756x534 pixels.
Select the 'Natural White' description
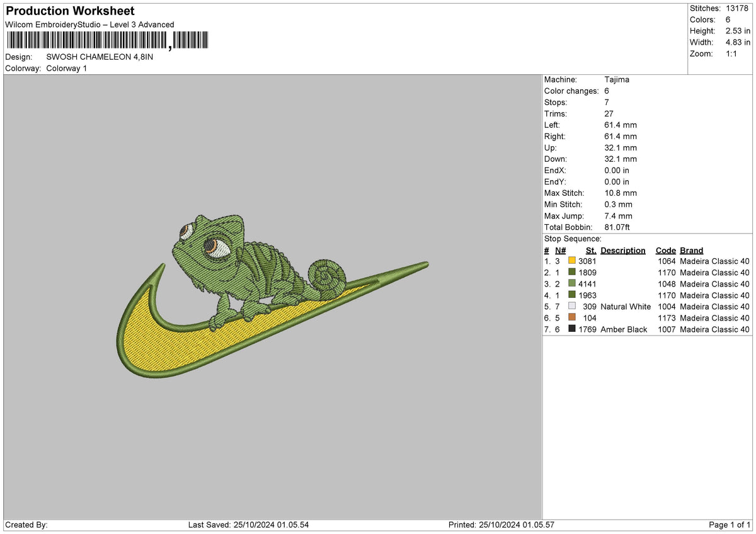coord(626,307)
